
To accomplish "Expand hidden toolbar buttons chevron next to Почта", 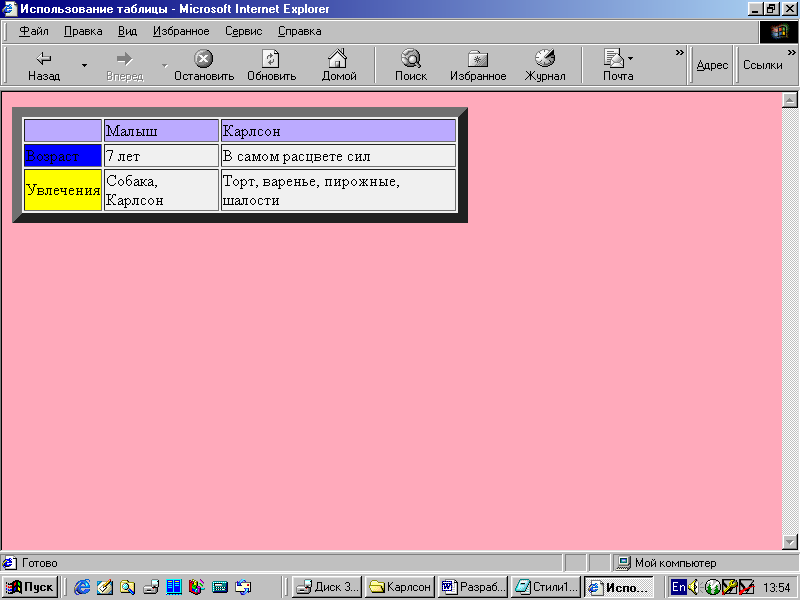I will 679,53.
